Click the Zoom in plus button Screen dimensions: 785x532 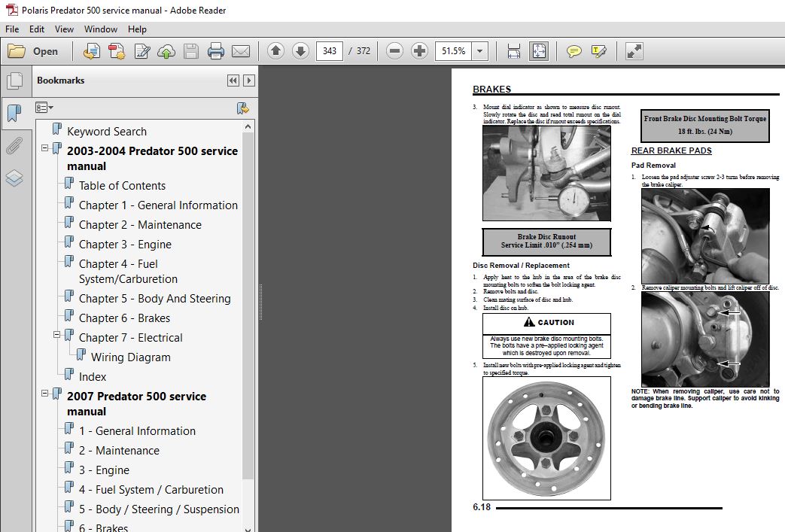(419, 50)
